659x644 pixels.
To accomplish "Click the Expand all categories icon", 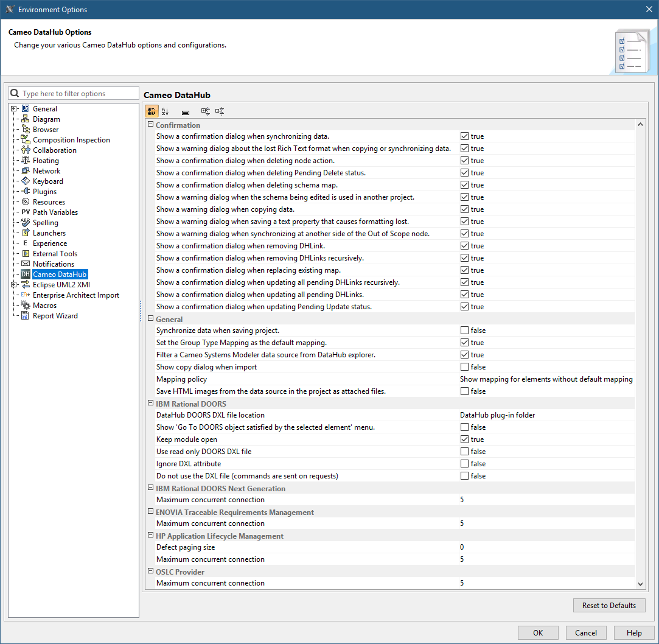I will (206, 111).
